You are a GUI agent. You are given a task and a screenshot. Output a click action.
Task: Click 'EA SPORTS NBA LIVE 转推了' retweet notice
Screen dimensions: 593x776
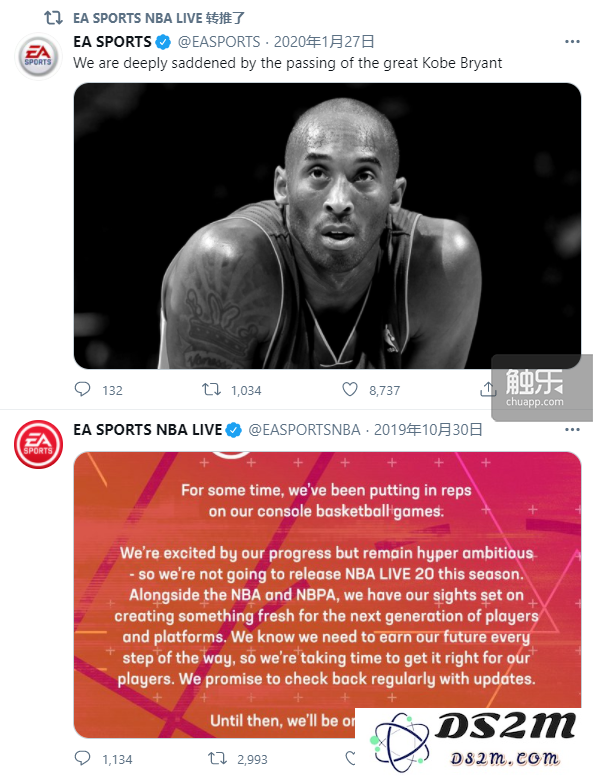point(159,18)
